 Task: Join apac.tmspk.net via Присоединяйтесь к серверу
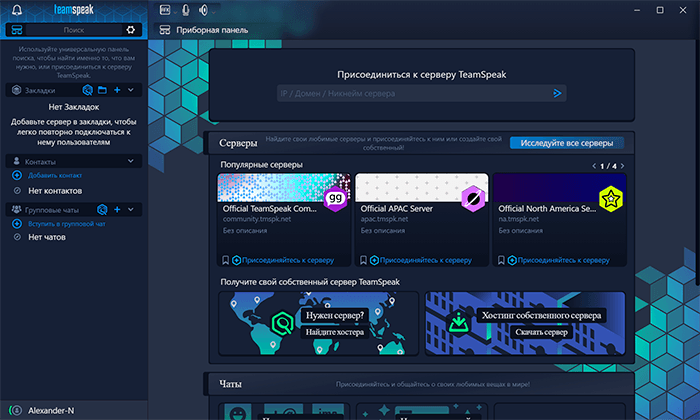pyautogui.click(x=421, y=260)
